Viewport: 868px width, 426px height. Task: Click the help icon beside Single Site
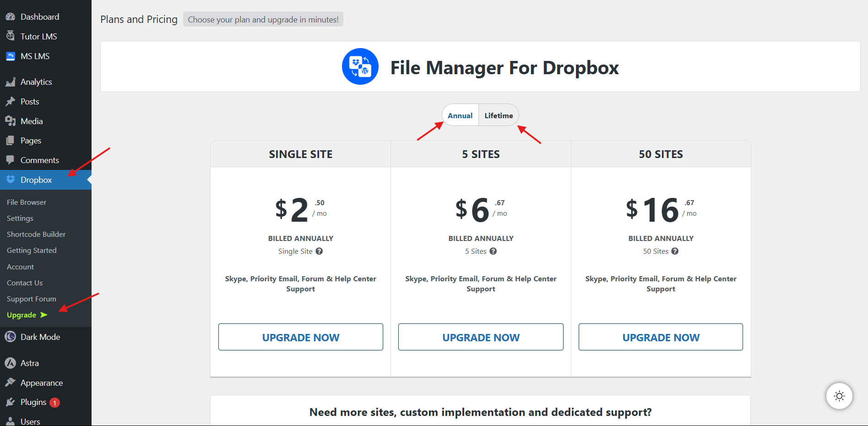pos(319,251)
